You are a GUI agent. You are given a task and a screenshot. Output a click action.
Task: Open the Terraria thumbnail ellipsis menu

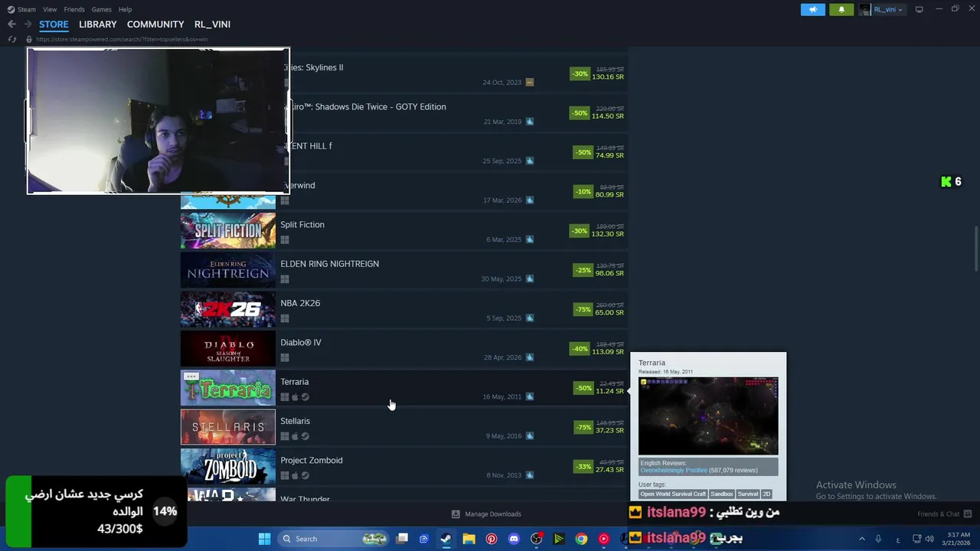(x=191, y=377)
